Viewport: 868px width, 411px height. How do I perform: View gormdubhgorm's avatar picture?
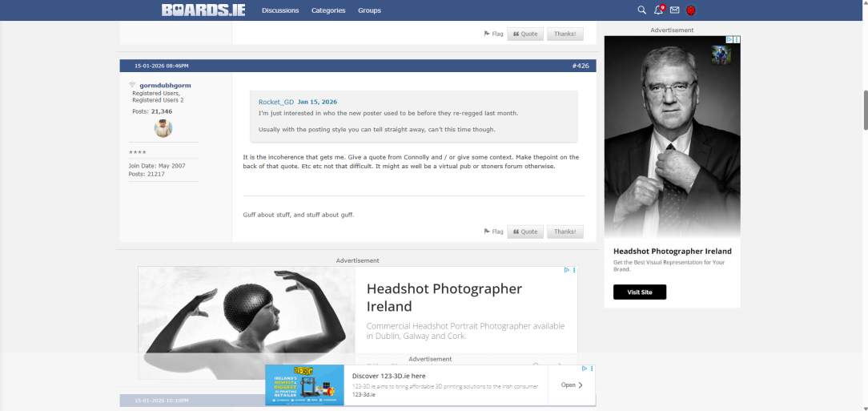click(x=163, y=128)
